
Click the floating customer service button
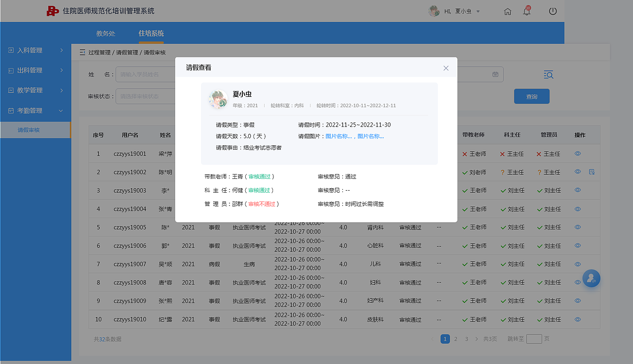tap(591, 279)
